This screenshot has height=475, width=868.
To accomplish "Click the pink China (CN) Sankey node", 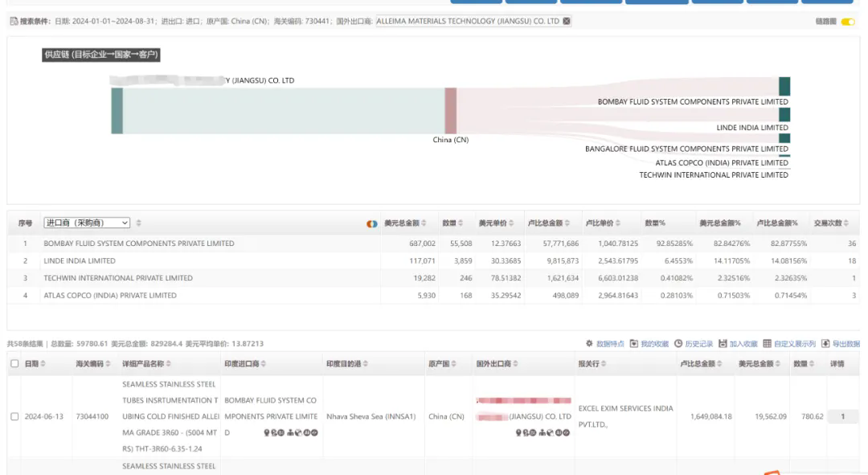I will [451, 111].
